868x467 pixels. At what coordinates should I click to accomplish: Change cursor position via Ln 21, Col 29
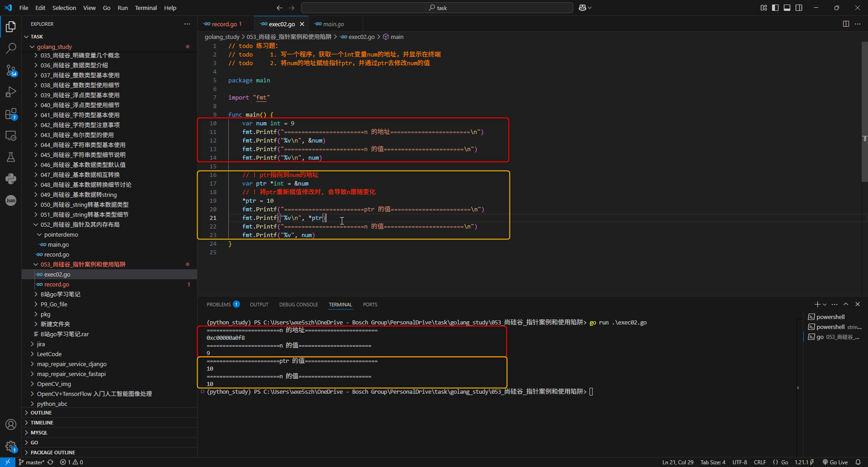[678, 462]
